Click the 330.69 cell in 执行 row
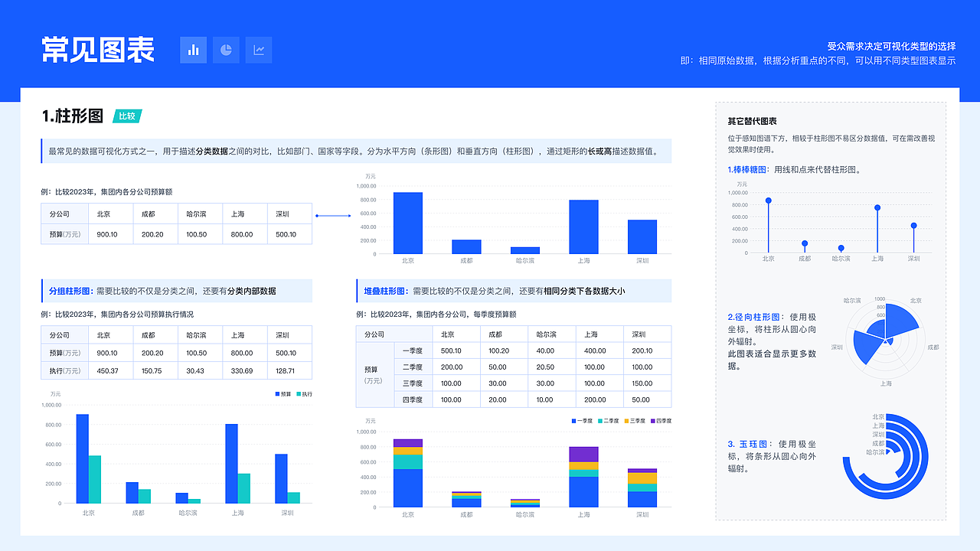This screenshot has height=551, width=980. click(x=245, y=370)
